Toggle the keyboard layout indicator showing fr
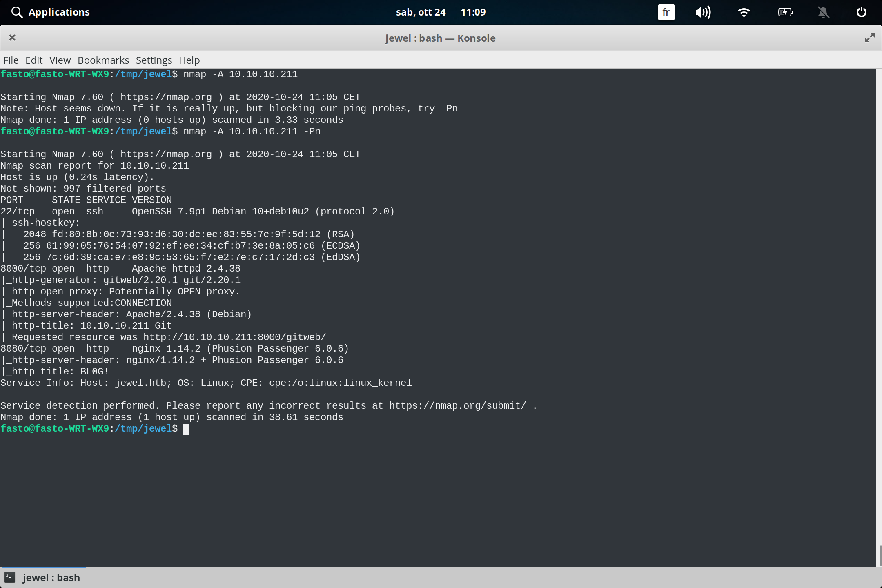The height and width of the screenshot is (588, 882). click(x=666, y=12)
